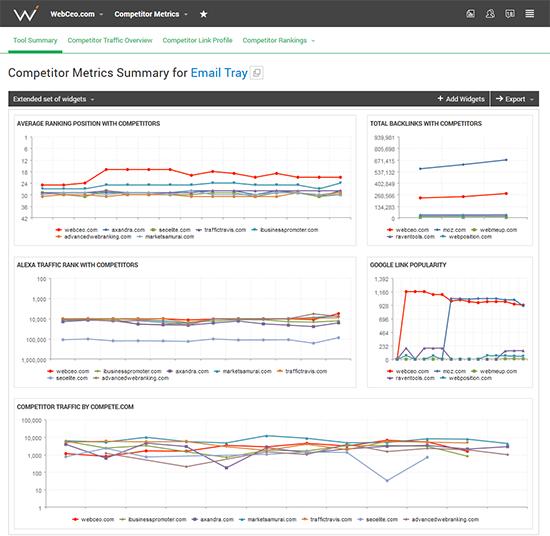Open the Email Tray project link
This screenshot has width=550, height=536.
tap(219, 73)
